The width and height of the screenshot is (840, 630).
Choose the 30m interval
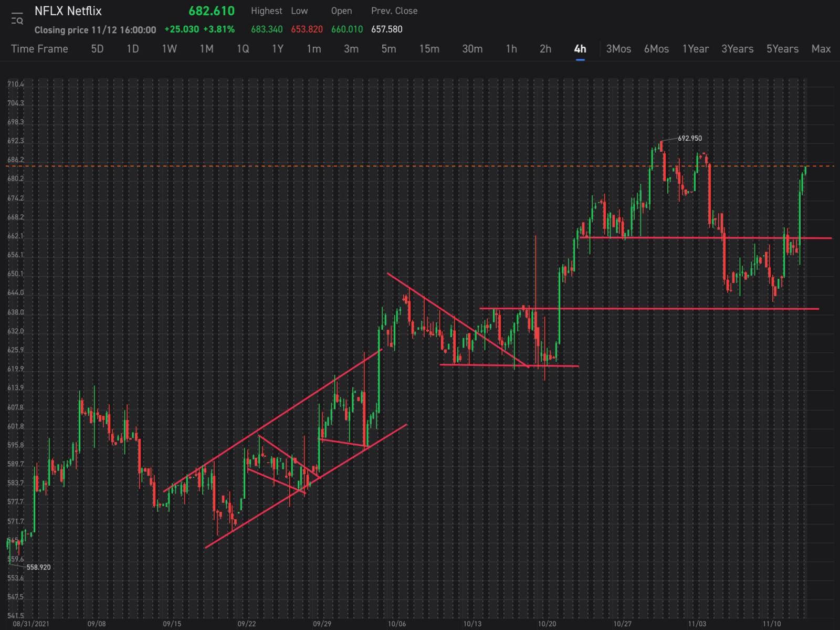click(x=472, y=49)
